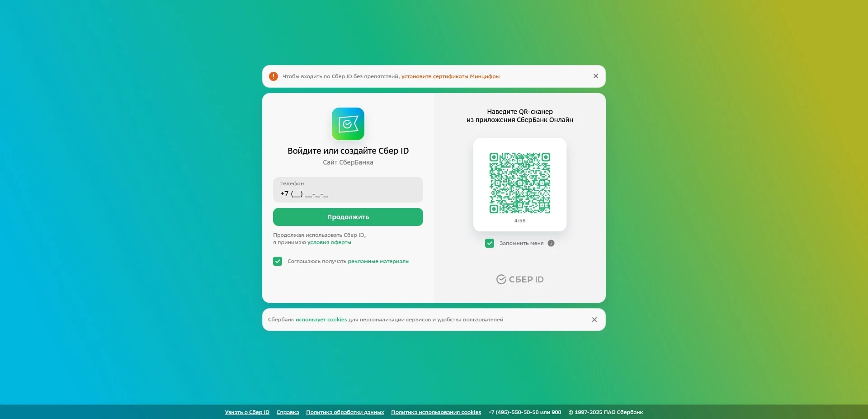This screenshot has width=868, height=419.
Task: Click the Телефон input field
Action: [348, 190]
